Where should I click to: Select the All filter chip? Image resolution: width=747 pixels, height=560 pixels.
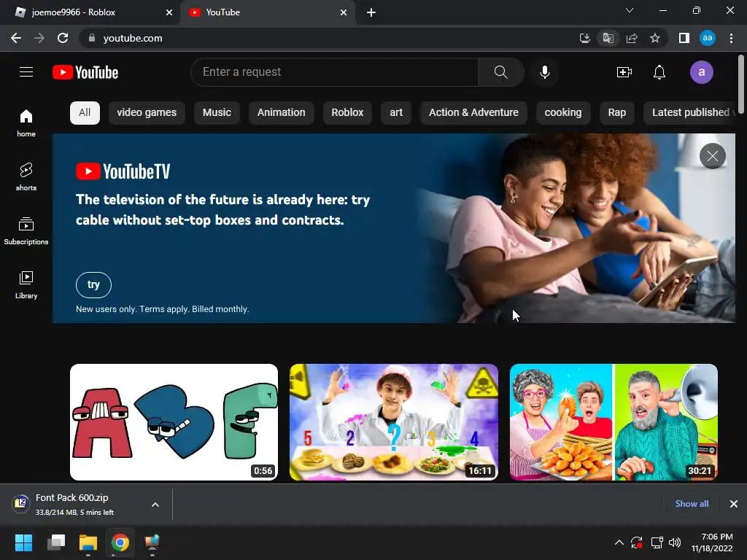(x=85, y=113)
